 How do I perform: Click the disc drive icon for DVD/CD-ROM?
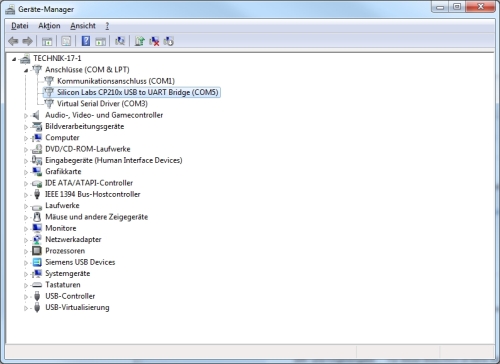point(37,149)
